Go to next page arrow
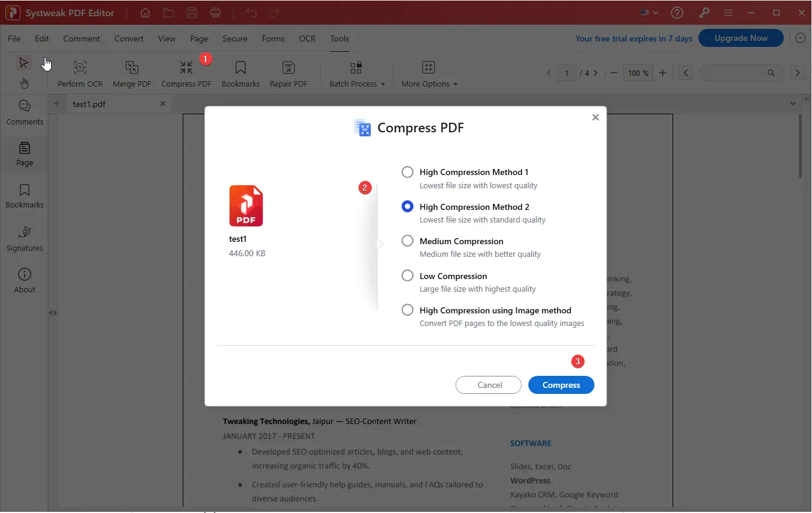Image resolution: width=812 pixels, height=513 pixels. pos(596,73)
